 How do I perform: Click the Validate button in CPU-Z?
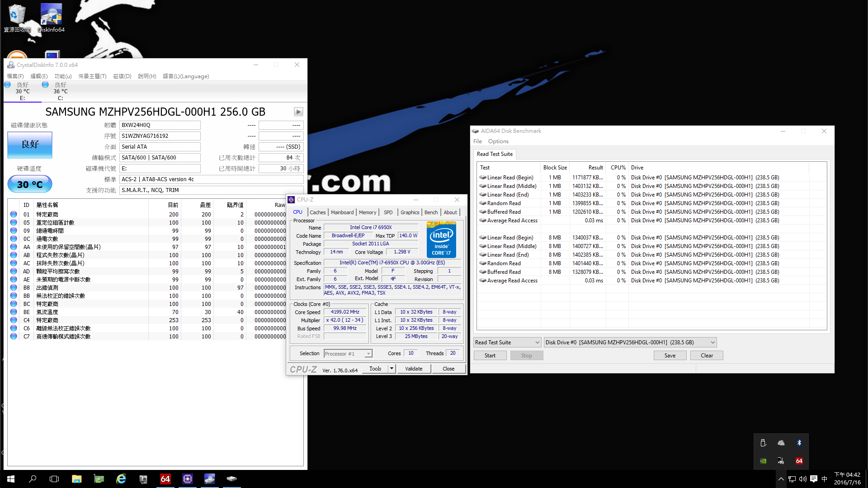coord(414,369)
